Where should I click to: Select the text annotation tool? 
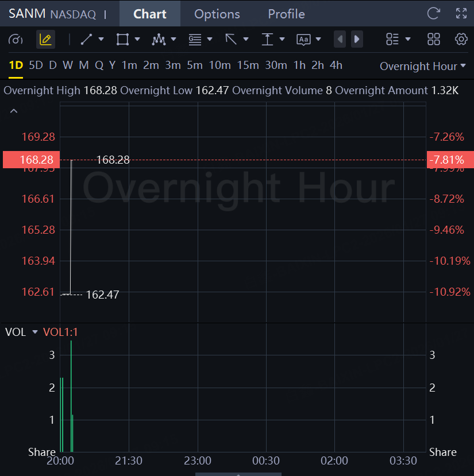tap(303, 40)
